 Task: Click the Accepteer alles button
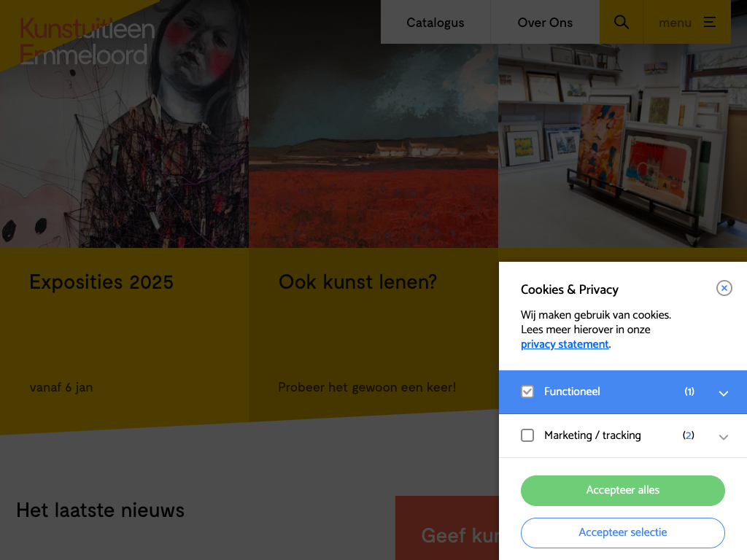click(x=623, y=491)
